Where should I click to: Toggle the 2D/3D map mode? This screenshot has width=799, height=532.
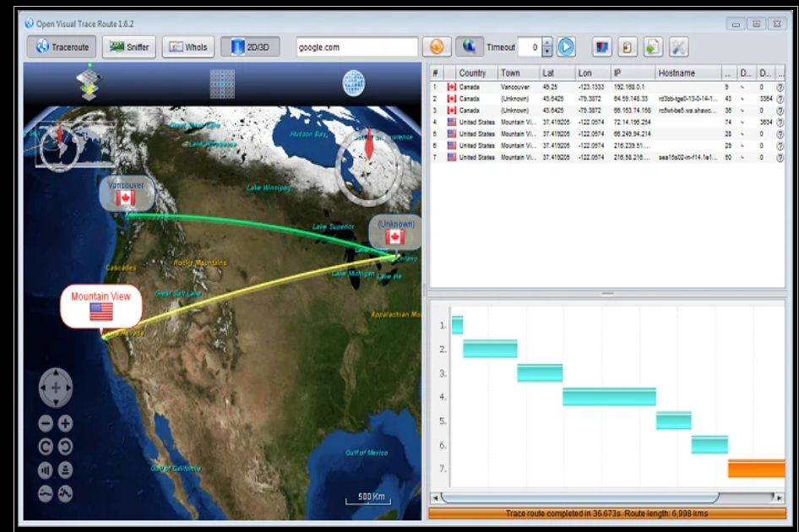click(250, 47)
